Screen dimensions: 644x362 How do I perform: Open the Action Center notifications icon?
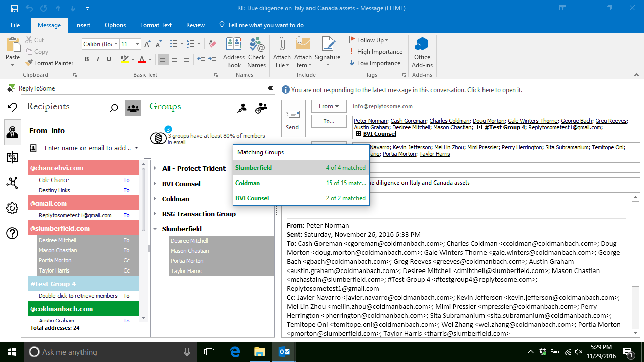628,352
